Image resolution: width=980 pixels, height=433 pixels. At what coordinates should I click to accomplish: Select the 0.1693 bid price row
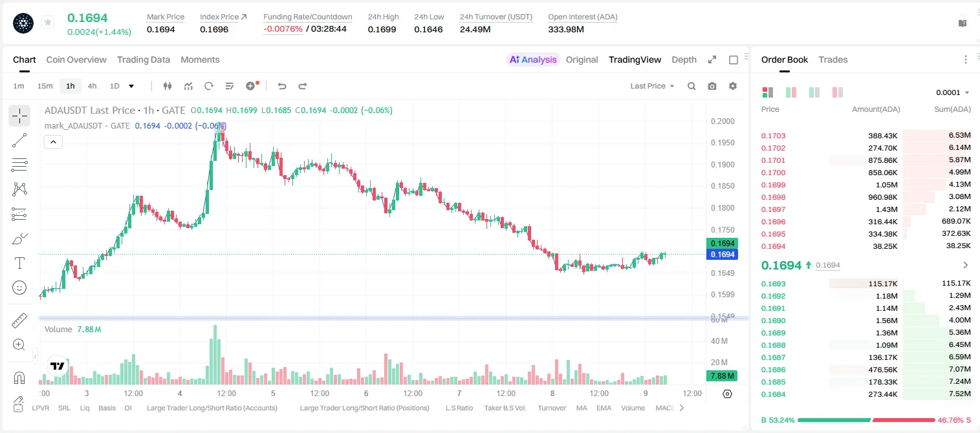(866, 284)
